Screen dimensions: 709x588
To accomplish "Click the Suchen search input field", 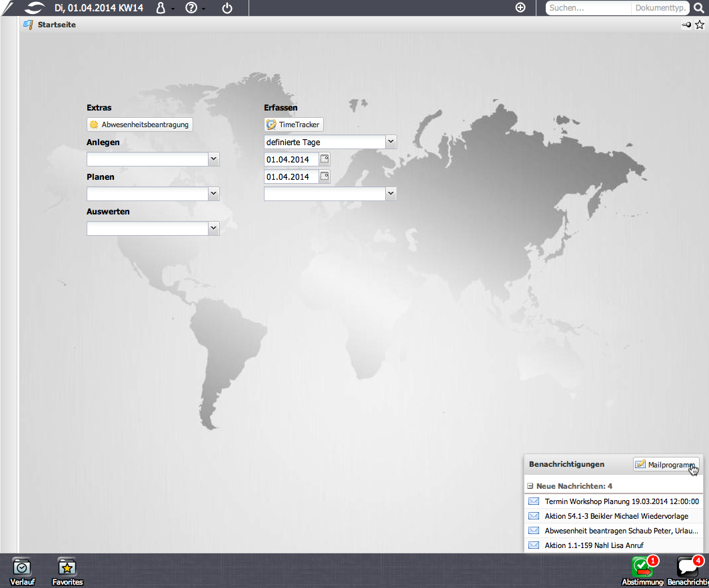I will [588, 8].
